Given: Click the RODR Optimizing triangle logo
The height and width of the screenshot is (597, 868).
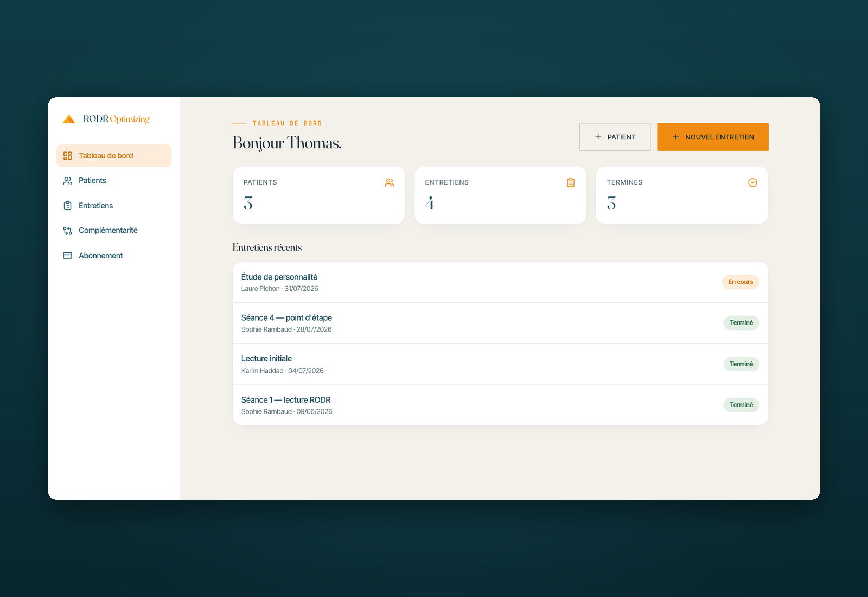Looking at the screenshot, I should click(68, 119).
